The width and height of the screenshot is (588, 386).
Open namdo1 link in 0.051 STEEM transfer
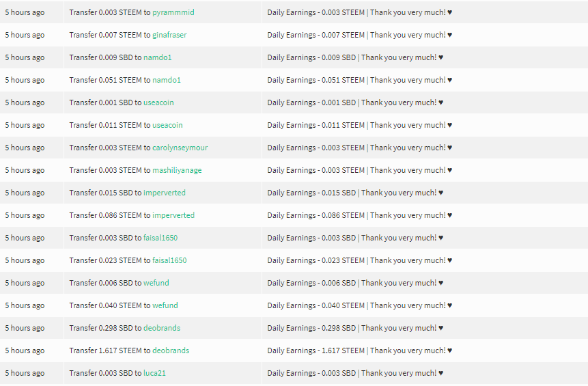(167, 80)
